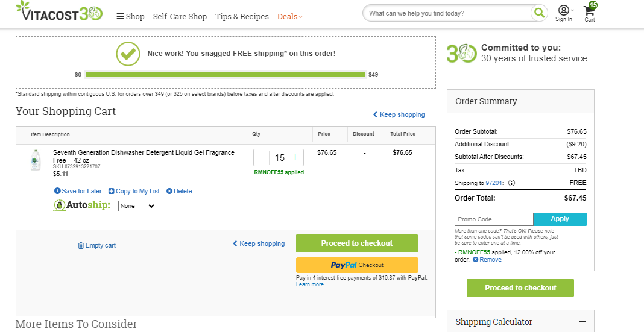The height and width of the screenshot is (332, 644).
Task: Click the Empty cart trash icon
Action: (x=81, y=245)
